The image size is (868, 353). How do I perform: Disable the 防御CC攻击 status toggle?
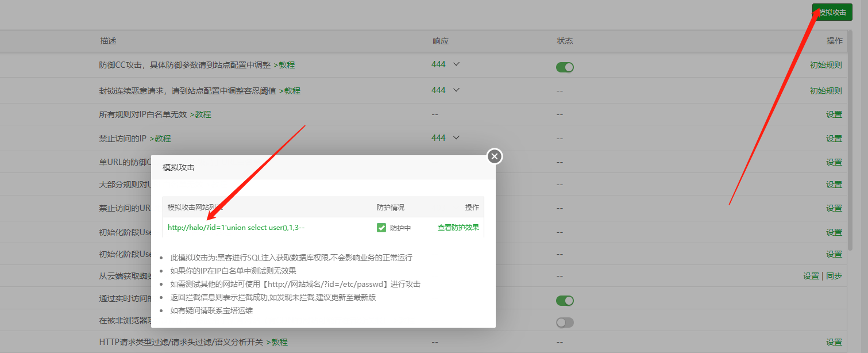(x=565, y=67)
